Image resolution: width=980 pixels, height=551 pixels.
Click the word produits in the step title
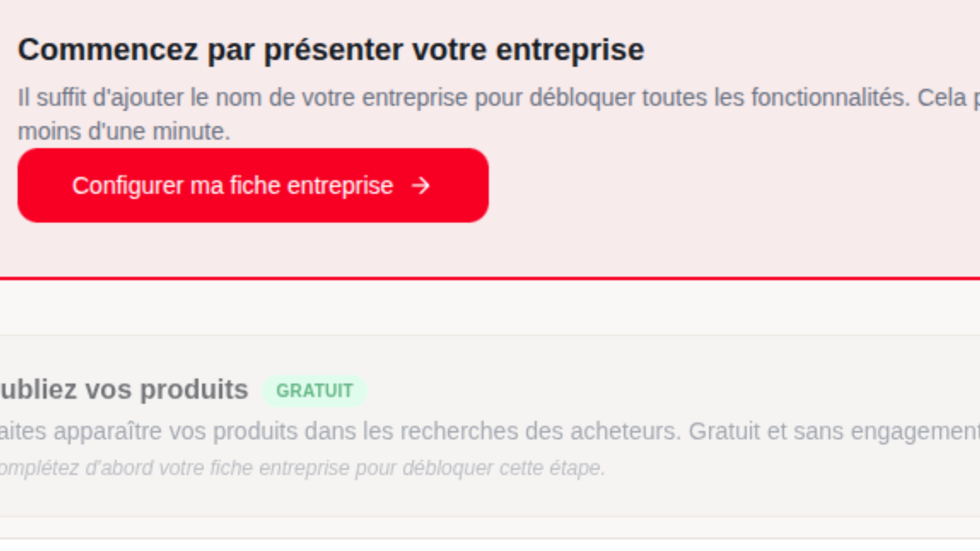194,390
